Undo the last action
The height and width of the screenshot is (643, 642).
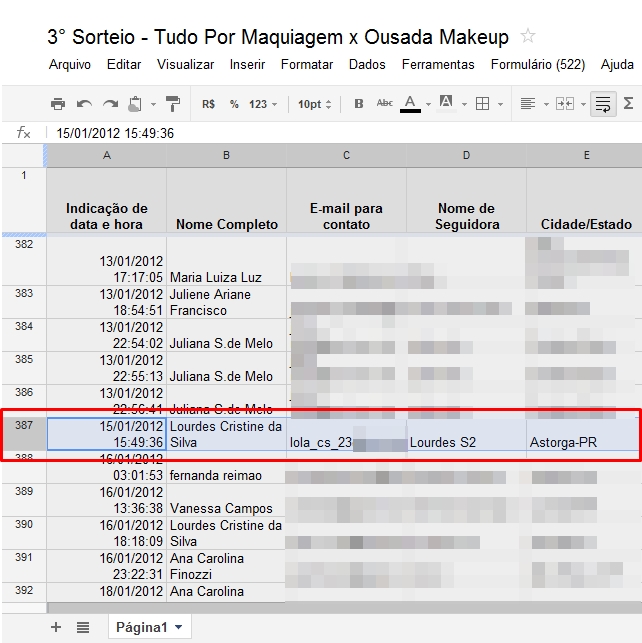coord(84,104)
